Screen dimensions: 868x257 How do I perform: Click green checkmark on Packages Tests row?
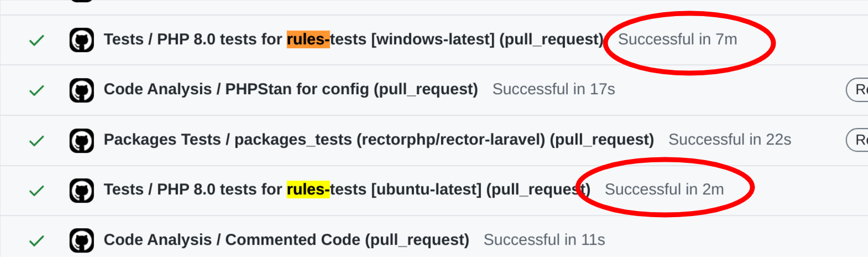click(x=36, y=141)
